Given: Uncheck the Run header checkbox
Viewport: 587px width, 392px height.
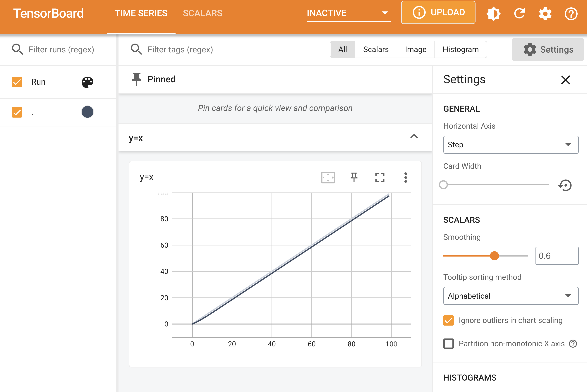Looking at the screenshot, I should 17,82.
